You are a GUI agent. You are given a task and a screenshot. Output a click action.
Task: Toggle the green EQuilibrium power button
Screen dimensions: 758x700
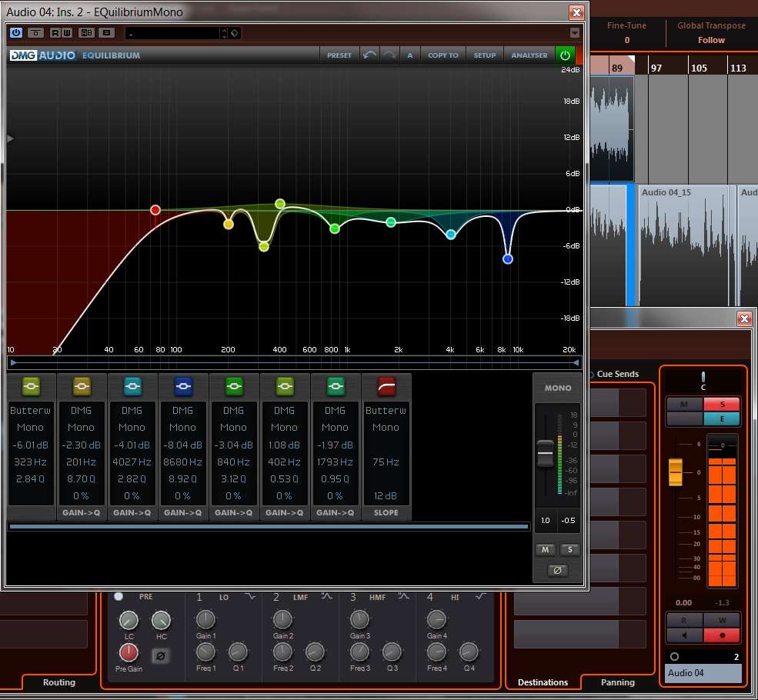(565, 55)
